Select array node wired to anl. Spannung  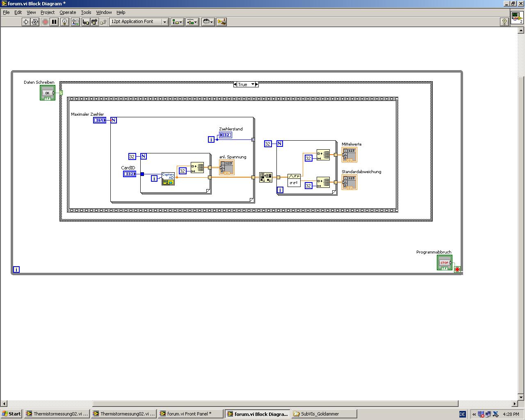coord(197,167)
